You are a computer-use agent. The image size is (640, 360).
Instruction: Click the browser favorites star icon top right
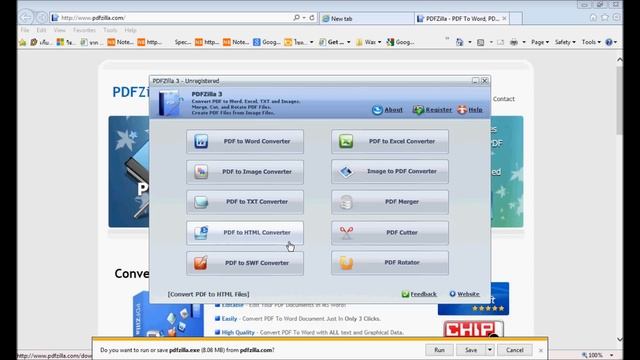[x=605, y=18]
